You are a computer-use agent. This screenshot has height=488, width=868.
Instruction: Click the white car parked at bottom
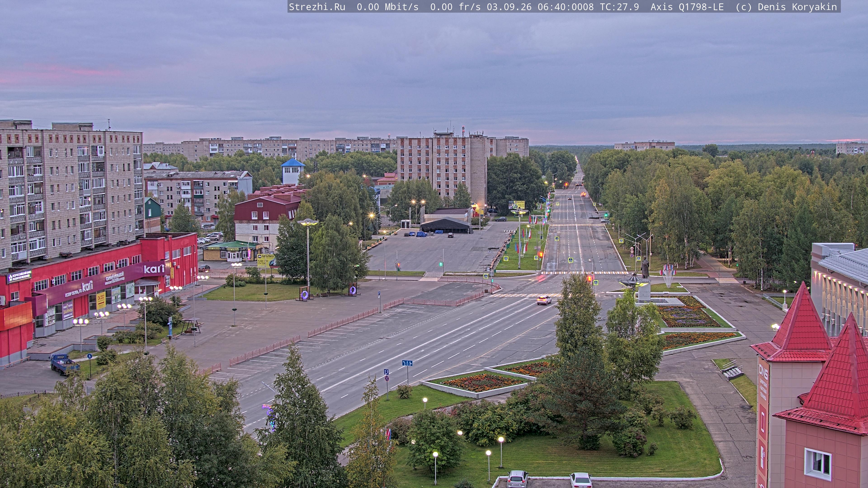(x=580, y=481)
